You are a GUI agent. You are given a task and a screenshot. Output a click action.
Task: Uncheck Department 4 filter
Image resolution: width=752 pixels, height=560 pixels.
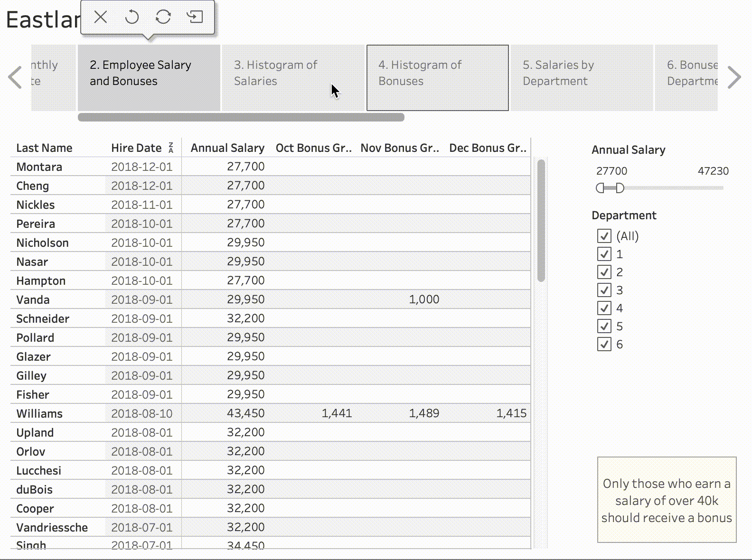pos(604,308)
